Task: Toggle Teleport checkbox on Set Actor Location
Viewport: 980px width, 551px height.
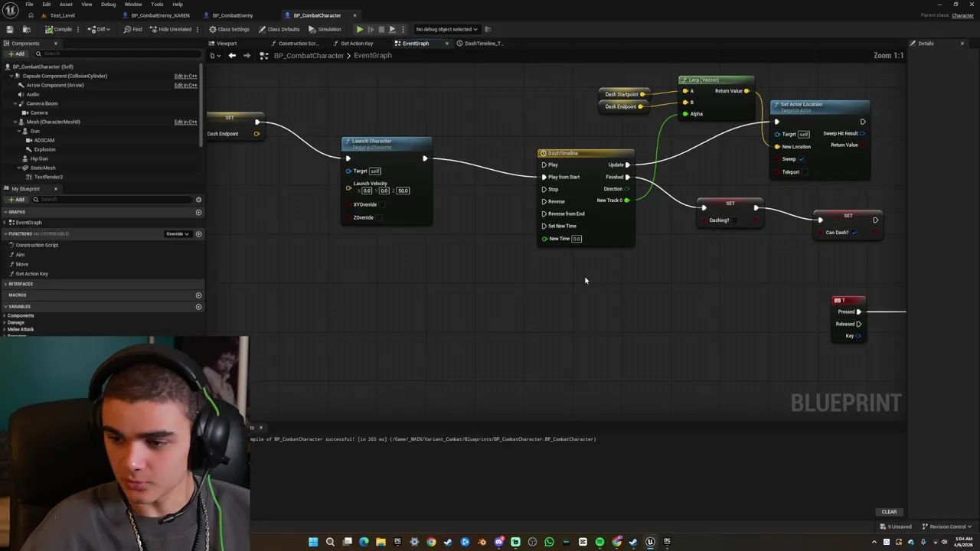Action: click(x=805, y=172)
